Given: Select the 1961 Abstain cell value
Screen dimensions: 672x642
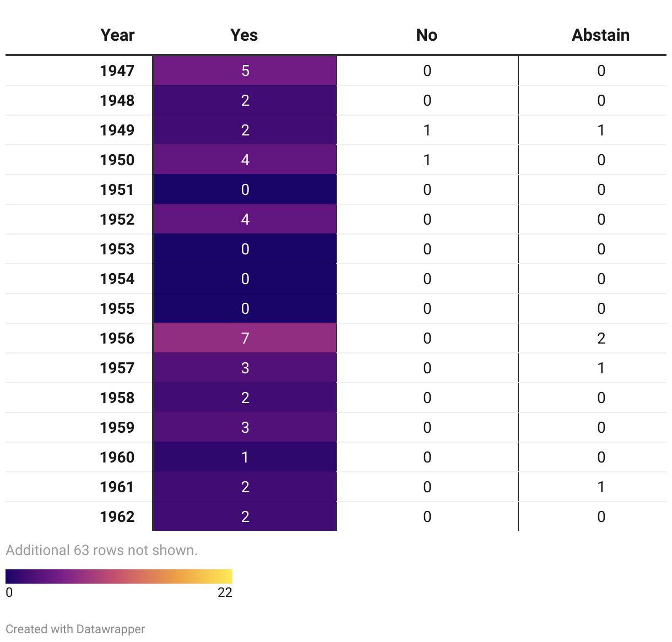Looking at the screenshot, I should click(601, 487).
